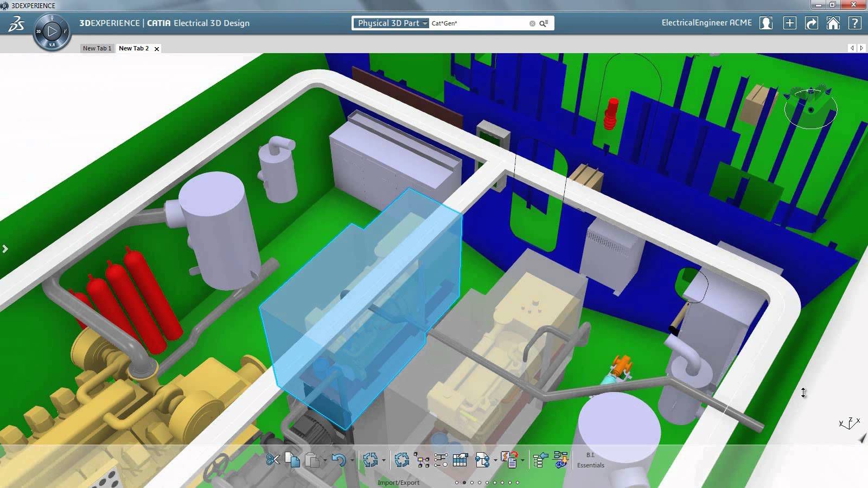
Task: Click the Cut scissors icon
Action: click(273, 460)
